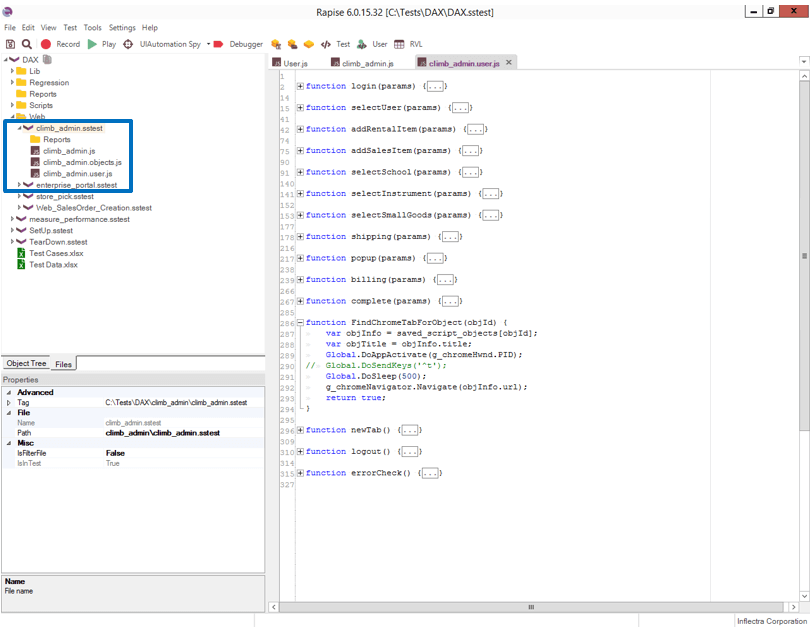Open the RVL table icon
The image size is (811, 632).
click(399, 44)
